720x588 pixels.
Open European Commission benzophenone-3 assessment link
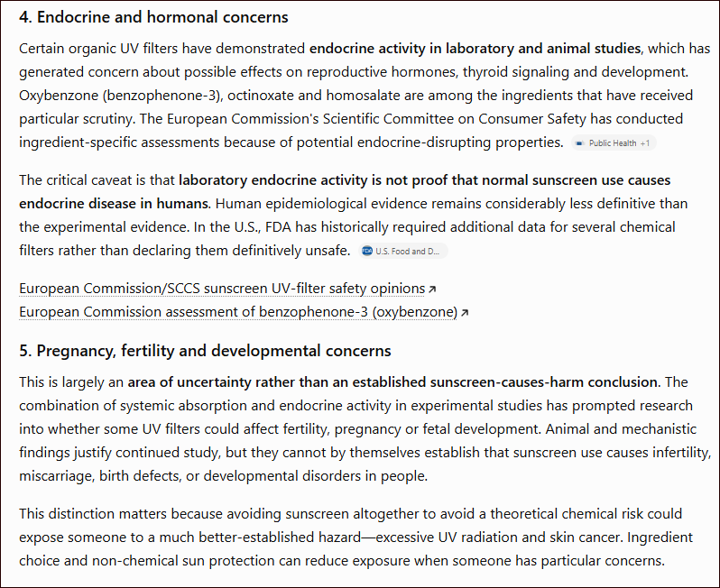pyautogui.click(x=238, y=312)
